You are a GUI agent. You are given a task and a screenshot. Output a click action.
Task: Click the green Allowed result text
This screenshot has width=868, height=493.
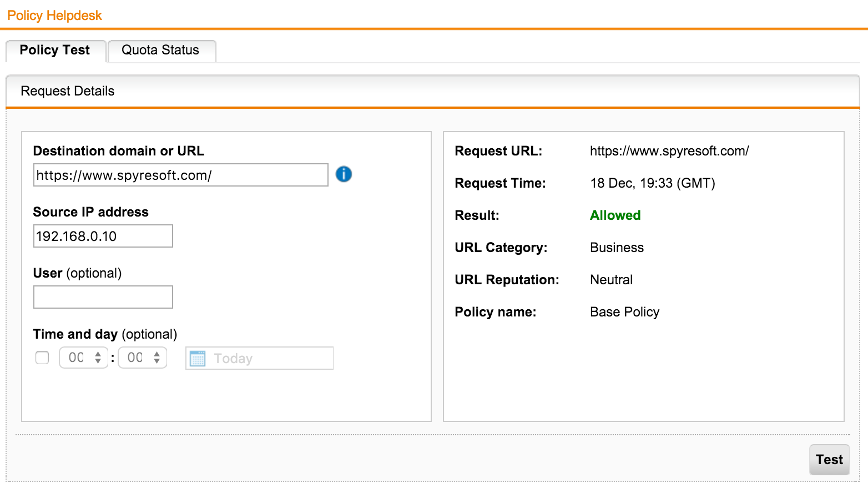click(x=615, y=215)
